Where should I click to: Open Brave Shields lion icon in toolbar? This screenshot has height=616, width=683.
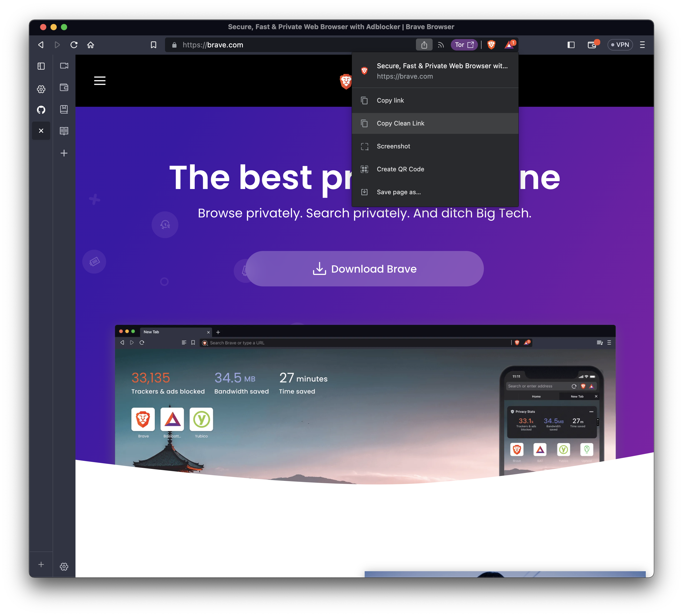tap(491, 45)
